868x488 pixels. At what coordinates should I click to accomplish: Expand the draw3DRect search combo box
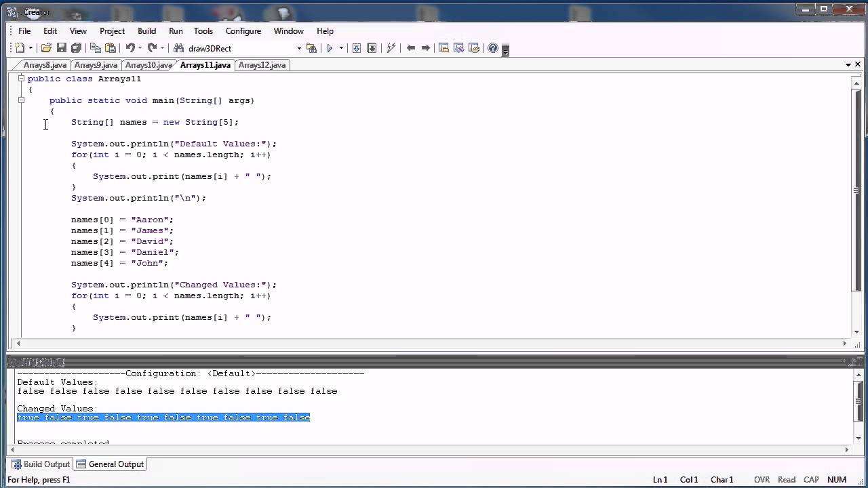299,48
